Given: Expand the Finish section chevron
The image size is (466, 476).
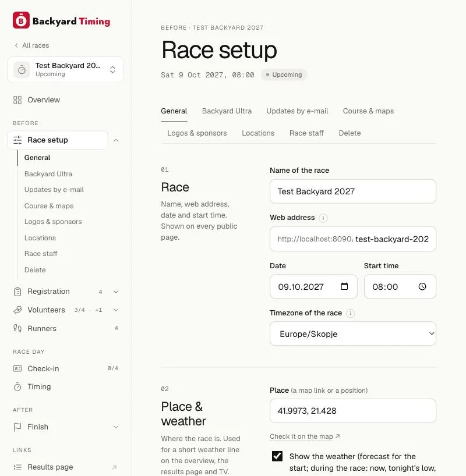Looking at the screenshot, I should pos(116,427).
